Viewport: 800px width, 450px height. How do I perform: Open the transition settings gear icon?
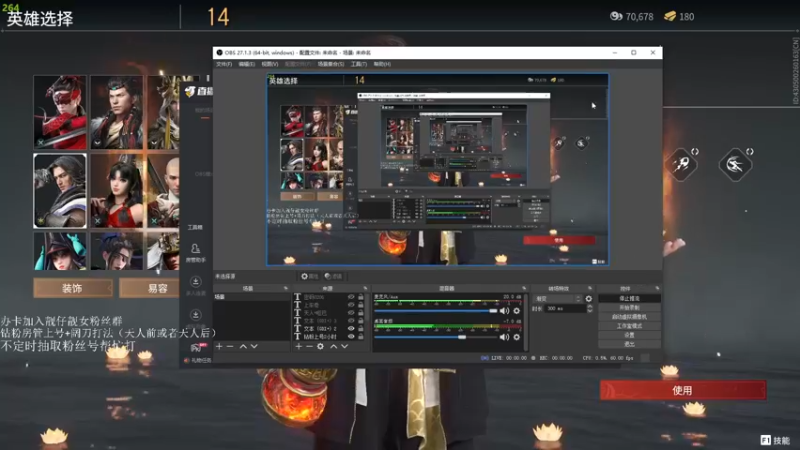tap(589, 298)
